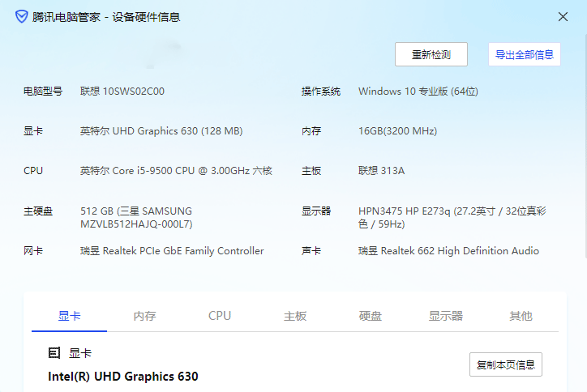Click the 重新检测 button
This screenshot has width=587, height=392.
[431, 54]
